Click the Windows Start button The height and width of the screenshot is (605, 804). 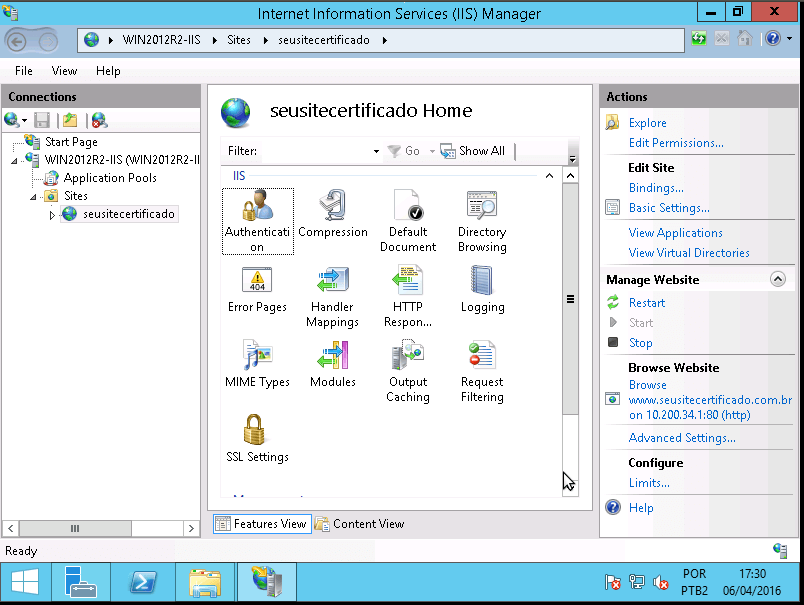pyautogui.click(x=25, y=582)
